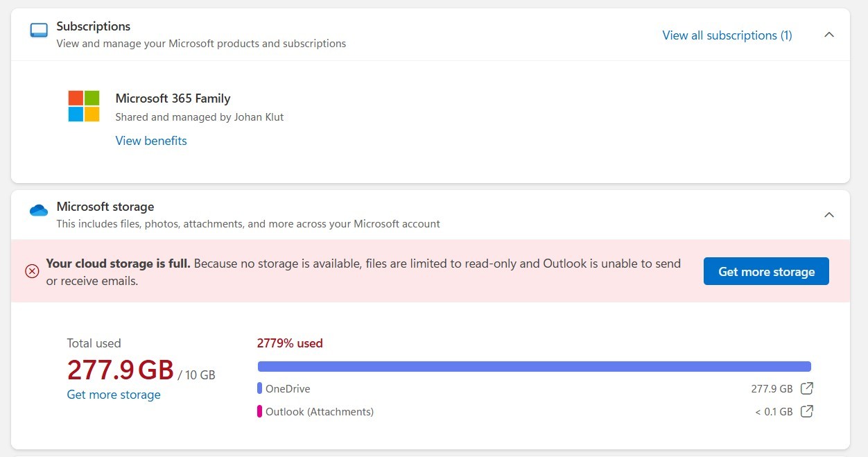Open the View benefits link
Image resolution: width=868 pixels, height=457 pixels.
[151, 141]
